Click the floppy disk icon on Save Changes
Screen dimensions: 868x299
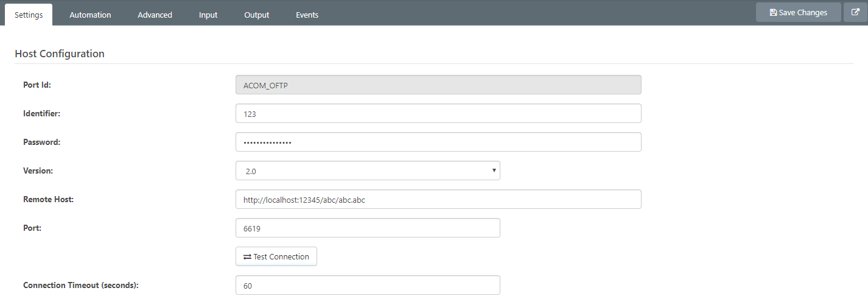pos(773,13)
